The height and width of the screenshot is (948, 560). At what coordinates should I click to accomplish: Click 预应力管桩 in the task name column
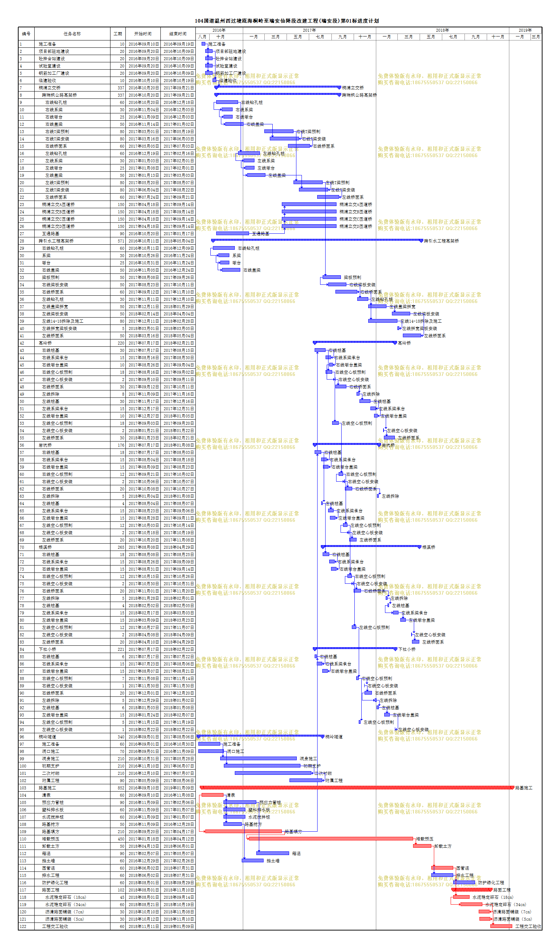point(53,802)
